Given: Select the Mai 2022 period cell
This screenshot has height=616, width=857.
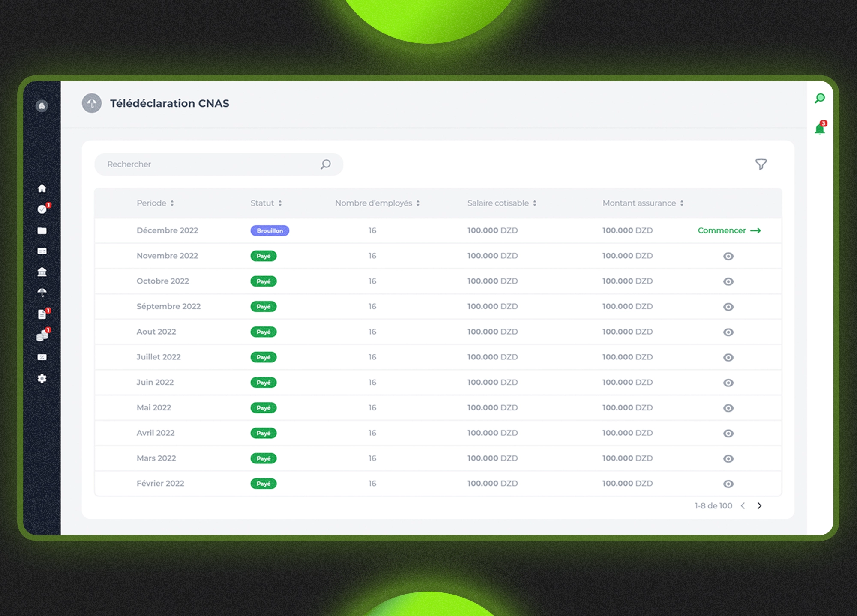Looking at the screenshot, I should (154, 407).
